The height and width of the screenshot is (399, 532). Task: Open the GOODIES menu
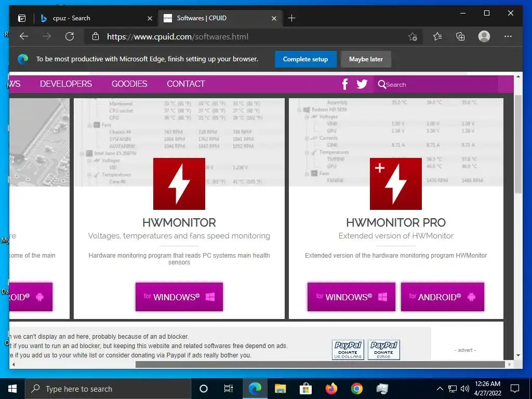click(x=129, y=84)
